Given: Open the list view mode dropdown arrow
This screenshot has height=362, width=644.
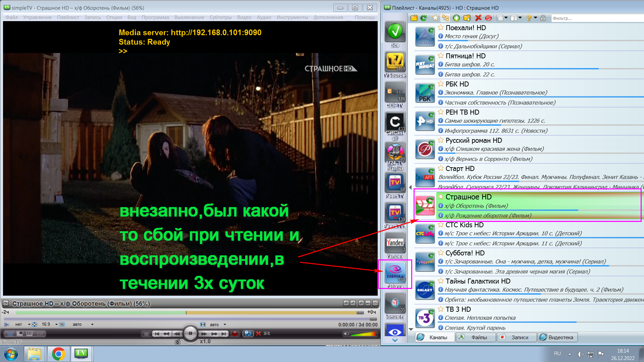Looking at the screenshot, I should click(x=506, y=18).
